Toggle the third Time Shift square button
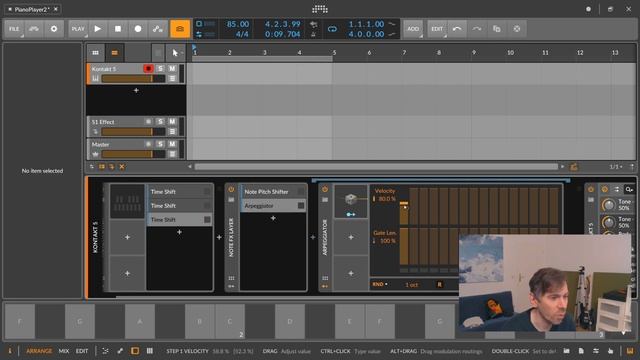 207,220
